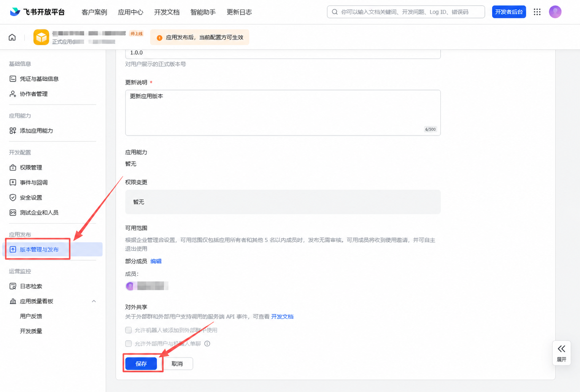The width and height of the screenshot is (580, 392).
Task: Click the 暂无 box under 权限变更
Action: point(283,202)
